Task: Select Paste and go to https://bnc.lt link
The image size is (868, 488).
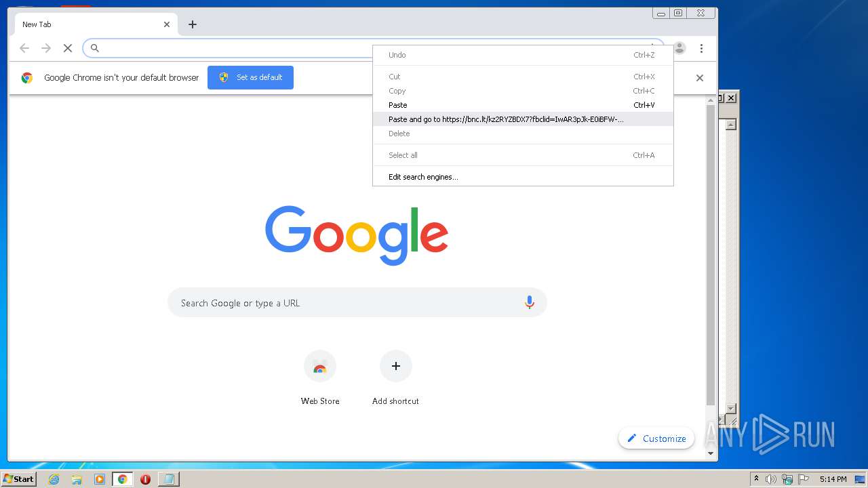Action: [523, 119]
